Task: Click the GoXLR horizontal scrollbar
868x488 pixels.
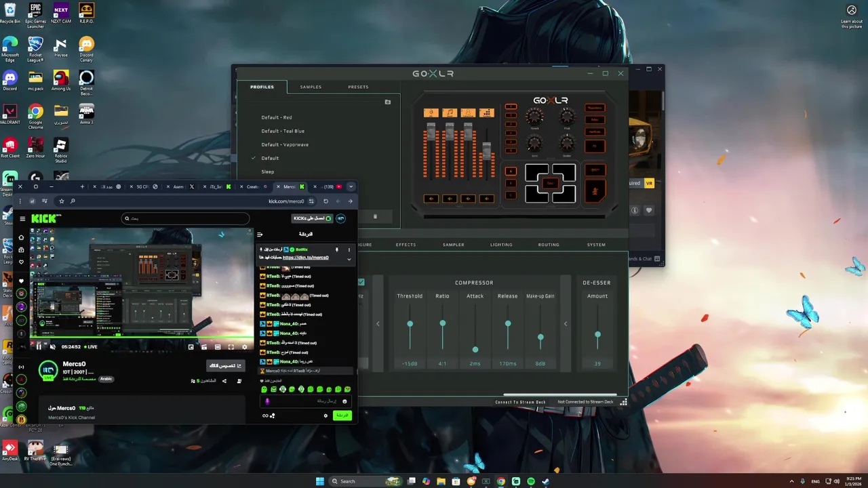Action: (x=560, y=394)
